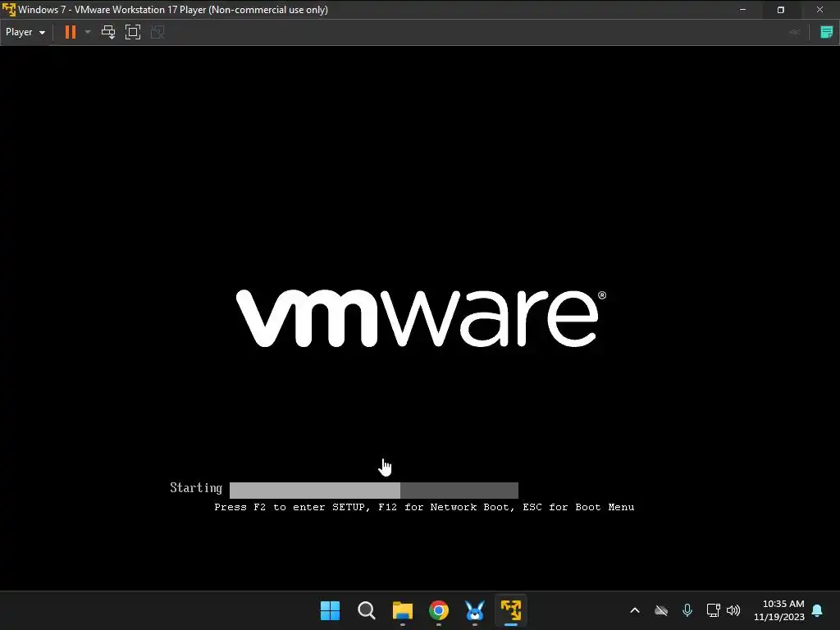Click the crossed-out cloud sync tray icon
This screenshot has width=840, height=630.
point(661,610)
